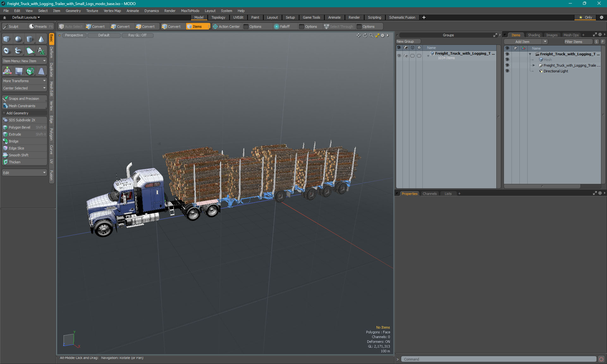Add a cylinder primitive

coord(30,39)
